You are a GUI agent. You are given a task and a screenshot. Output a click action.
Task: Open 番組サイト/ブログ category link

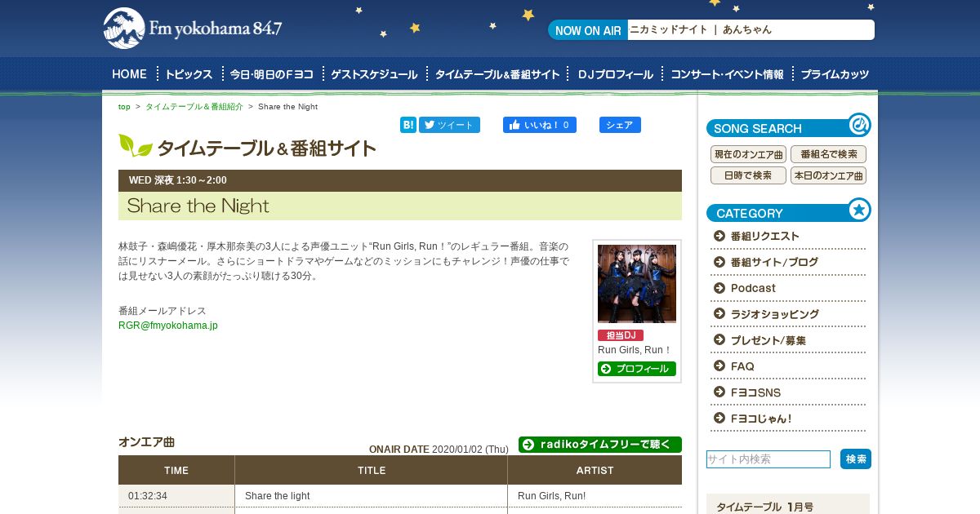click(773, 263)
